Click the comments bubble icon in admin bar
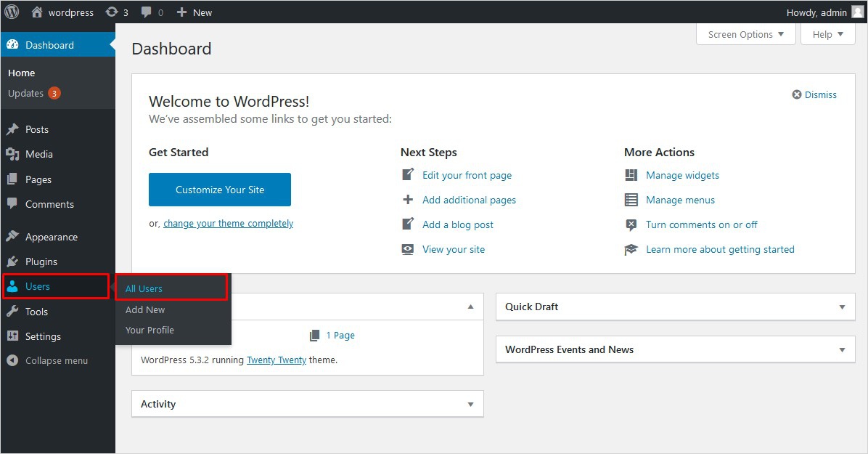 coord(147,12)
